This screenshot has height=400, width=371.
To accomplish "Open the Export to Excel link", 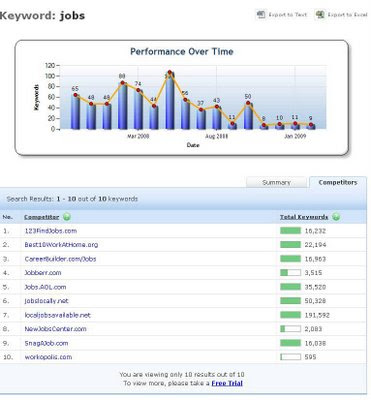I will coord(347,15).
